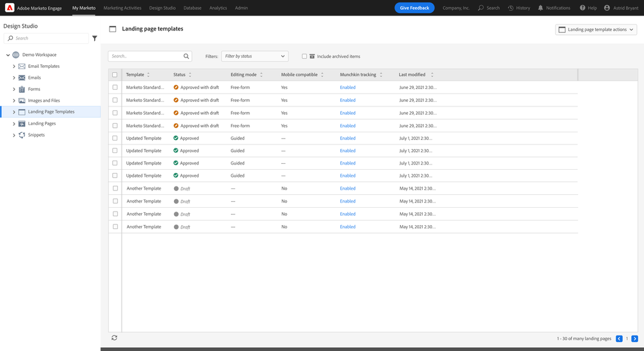Click the Email Templates envelope icon
The height and width of the screenshot is (351, 644).
(22, 66)
